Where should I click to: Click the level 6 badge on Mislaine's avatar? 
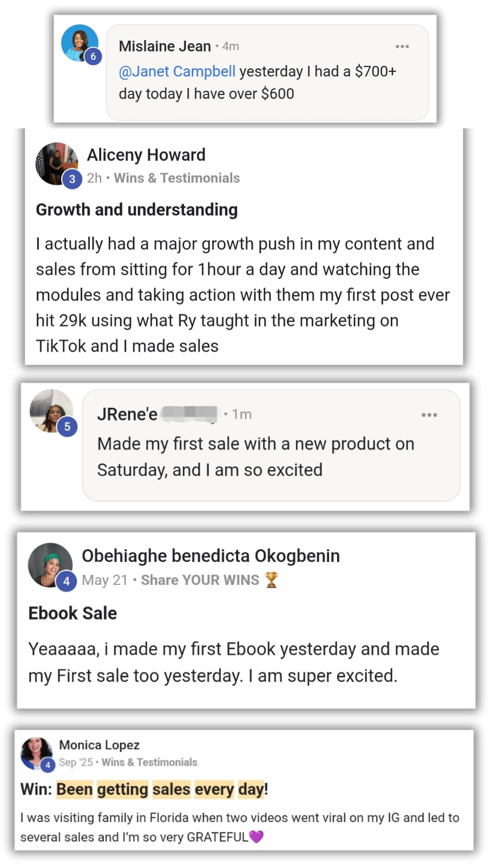pyautogui.click(x=93, y=57)
